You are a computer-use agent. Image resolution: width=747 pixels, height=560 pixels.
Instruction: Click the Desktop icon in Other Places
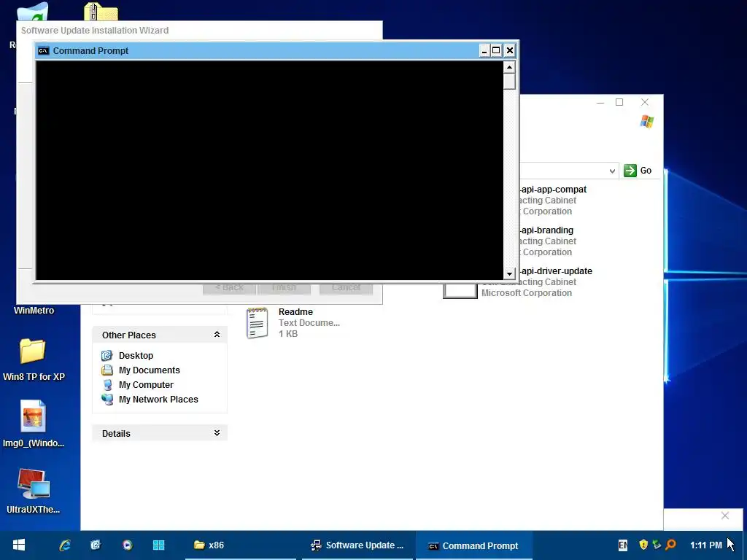tap(107, 356)
